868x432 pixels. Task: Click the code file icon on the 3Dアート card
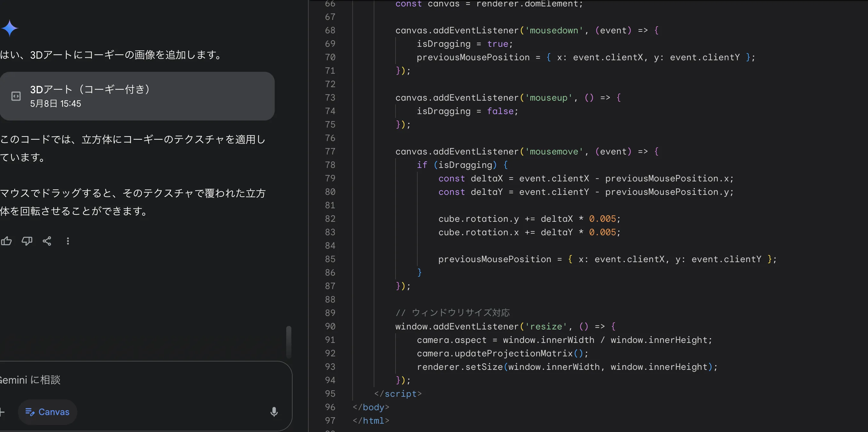pos(16,96)
